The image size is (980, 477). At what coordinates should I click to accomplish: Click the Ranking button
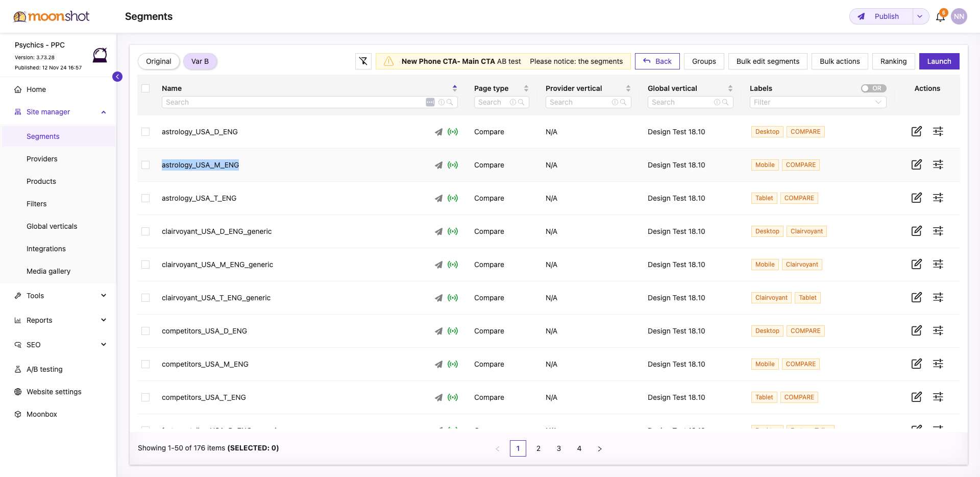point(893,61)
